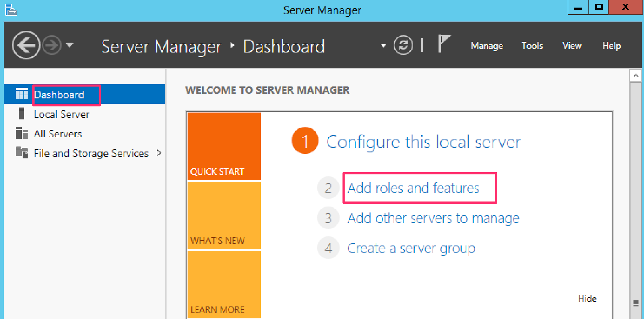
Task: Open the View menu
Action: [572, 46]
